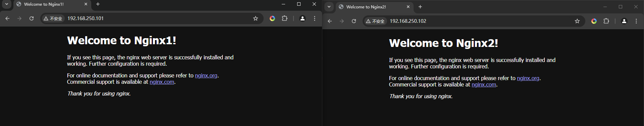Close the 'Welcome to Nginx2!' tab
The image size is (644, 126).
tap(408, 7)
